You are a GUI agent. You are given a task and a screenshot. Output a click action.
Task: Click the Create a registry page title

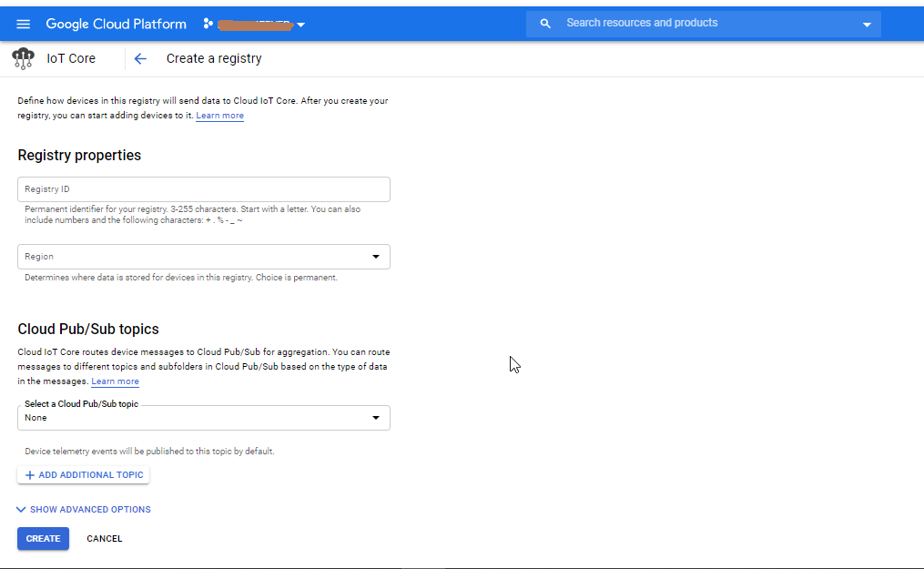point(214,58)
